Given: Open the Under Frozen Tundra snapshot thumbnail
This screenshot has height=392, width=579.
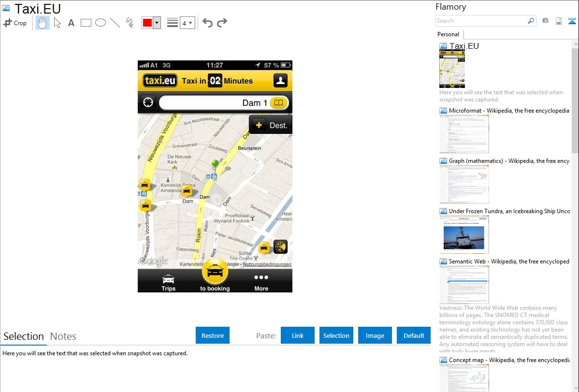Looking at the screenshot, I should click(x=464, y=234).
